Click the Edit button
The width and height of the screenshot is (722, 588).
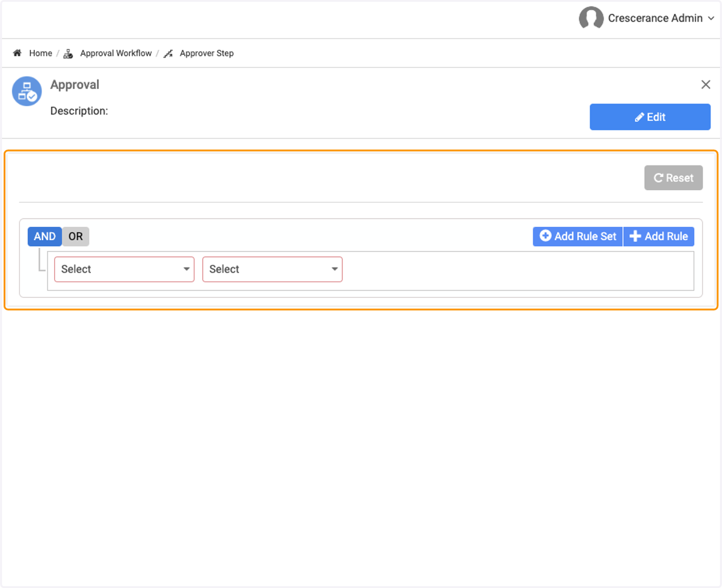tap(650, 117)
